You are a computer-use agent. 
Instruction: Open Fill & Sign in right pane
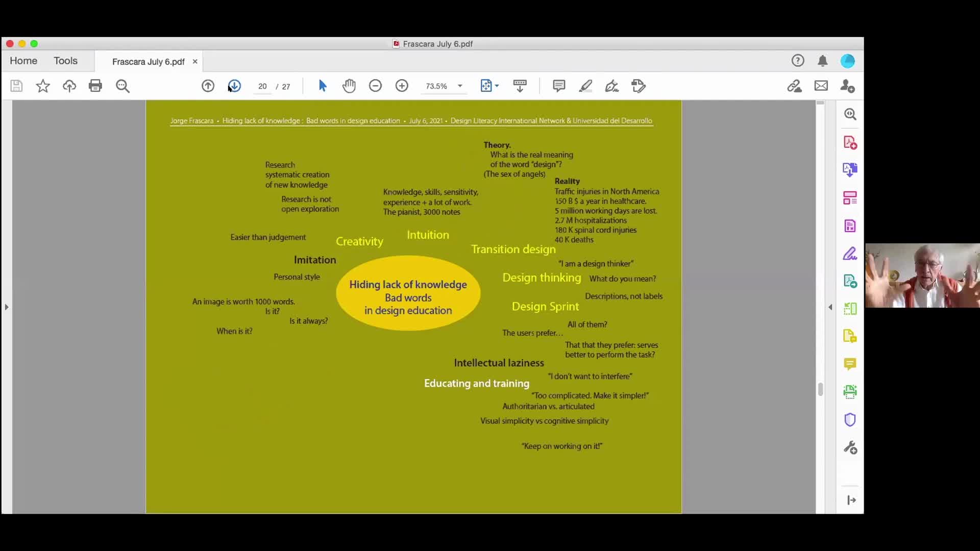[x=850, y=254]
